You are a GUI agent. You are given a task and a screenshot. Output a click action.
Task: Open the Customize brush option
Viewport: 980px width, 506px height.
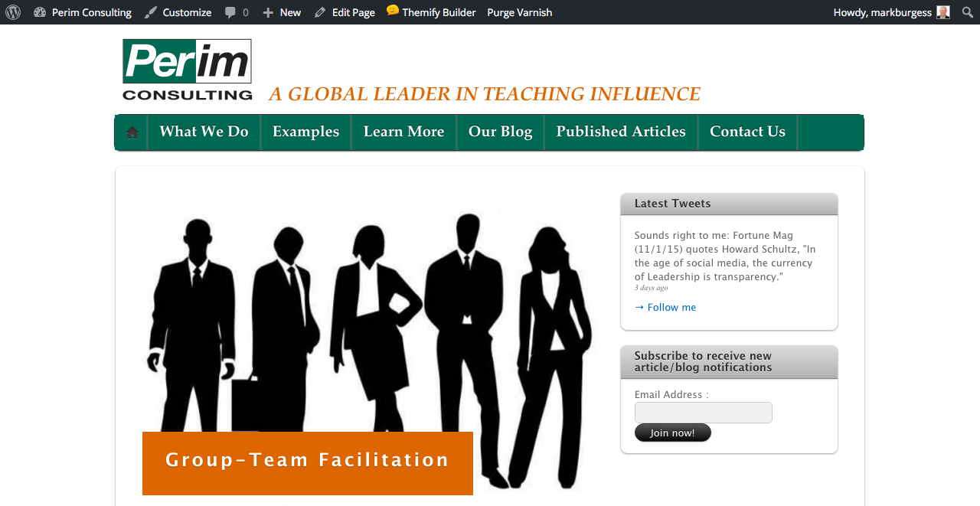click(x=178, y=12)
